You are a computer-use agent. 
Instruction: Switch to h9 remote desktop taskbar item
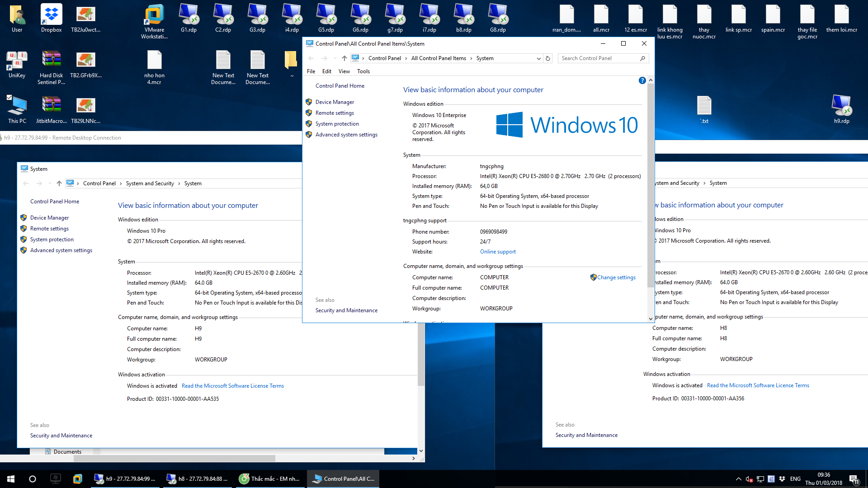pyautogui.click(x=125, y=479)
